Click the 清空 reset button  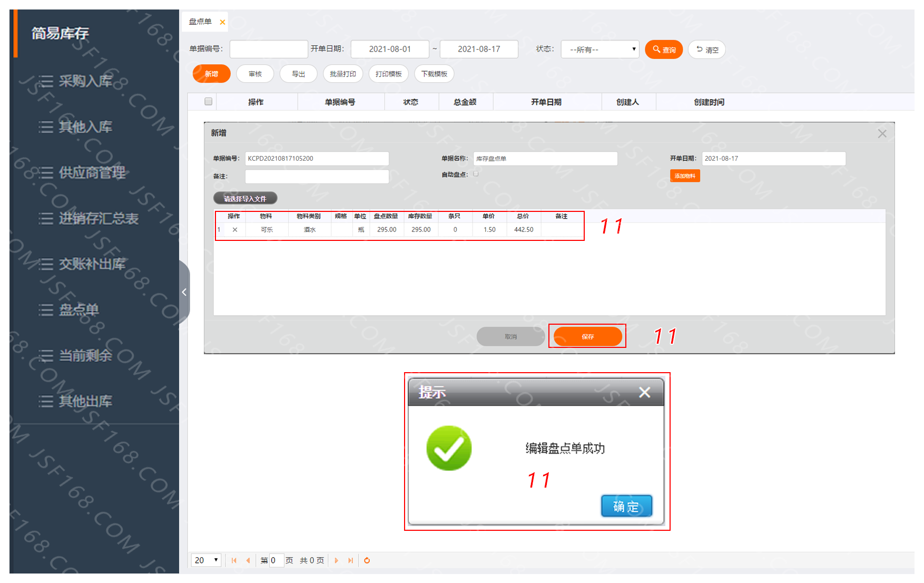coord(707,50)
